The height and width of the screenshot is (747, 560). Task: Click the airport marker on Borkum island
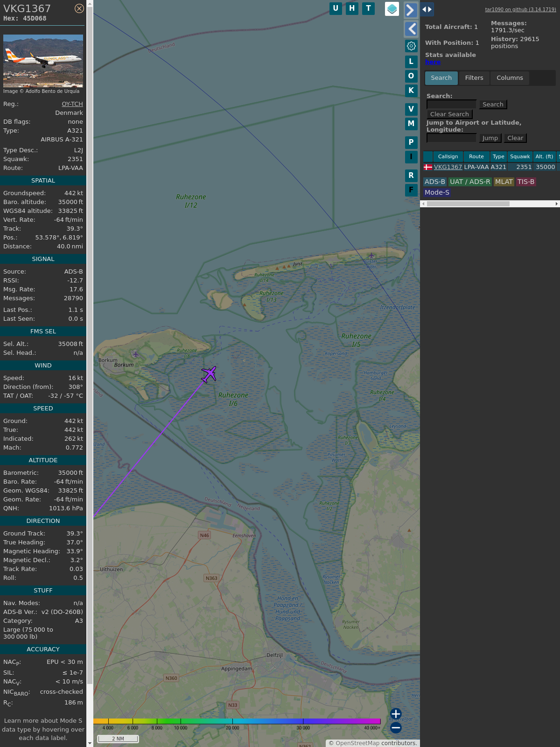point(135,354)
